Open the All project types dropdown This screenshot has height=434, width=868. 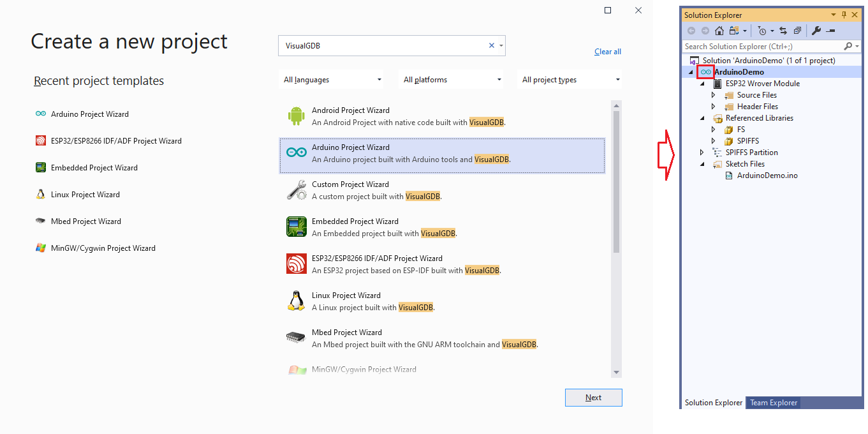click(x=570, y=80)
